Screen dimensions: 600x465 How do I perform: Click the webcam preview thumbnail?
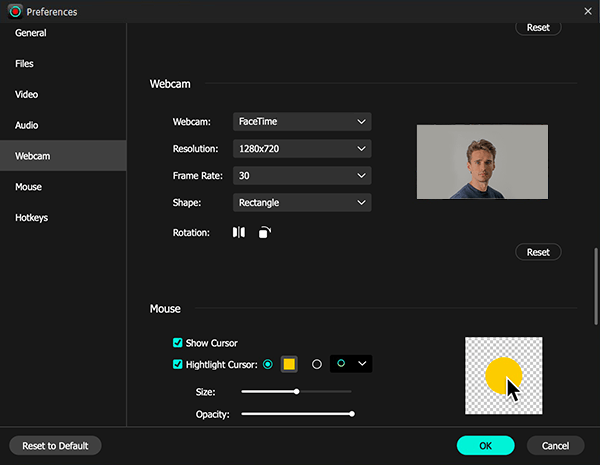[x=482, y=162]
